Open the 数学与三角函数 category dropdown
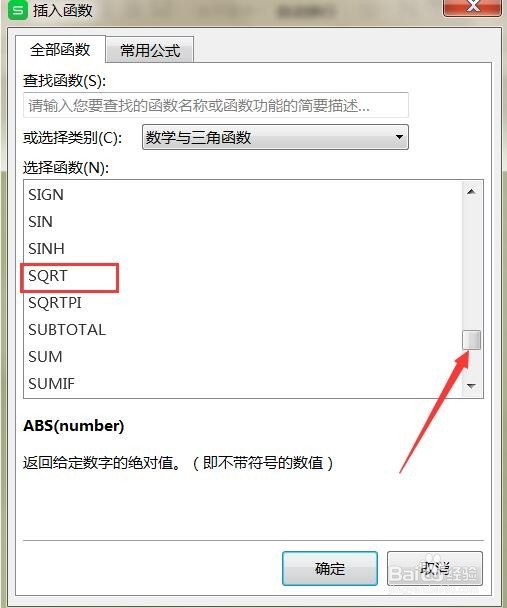 coord(275,137)
